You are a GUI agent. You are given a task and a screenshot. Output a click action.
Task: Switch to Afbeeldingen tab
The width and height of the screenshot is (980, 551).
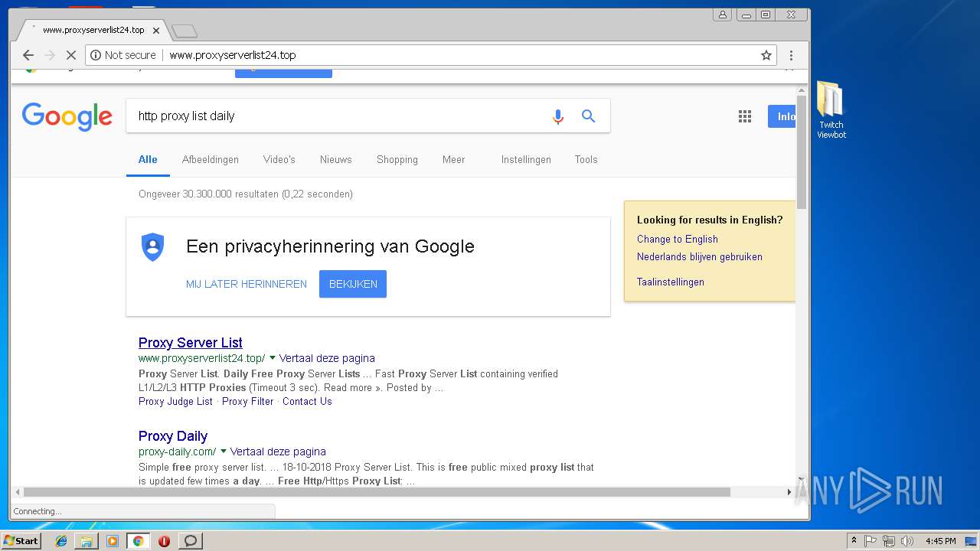pos(211,159)
